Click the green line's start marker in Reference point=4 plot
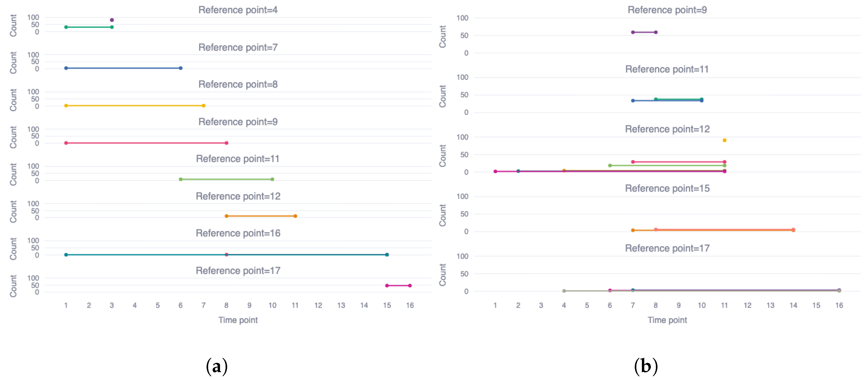Image resolution: width=868 pixels, height=380 pixels. [66, 27]
